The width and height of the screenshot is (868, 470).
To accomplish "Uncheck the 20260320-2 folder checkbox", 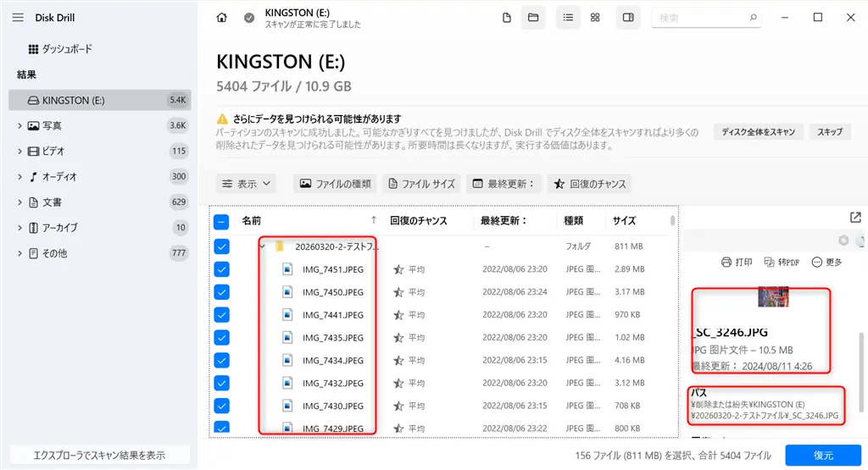I will (x=221, y=246).
